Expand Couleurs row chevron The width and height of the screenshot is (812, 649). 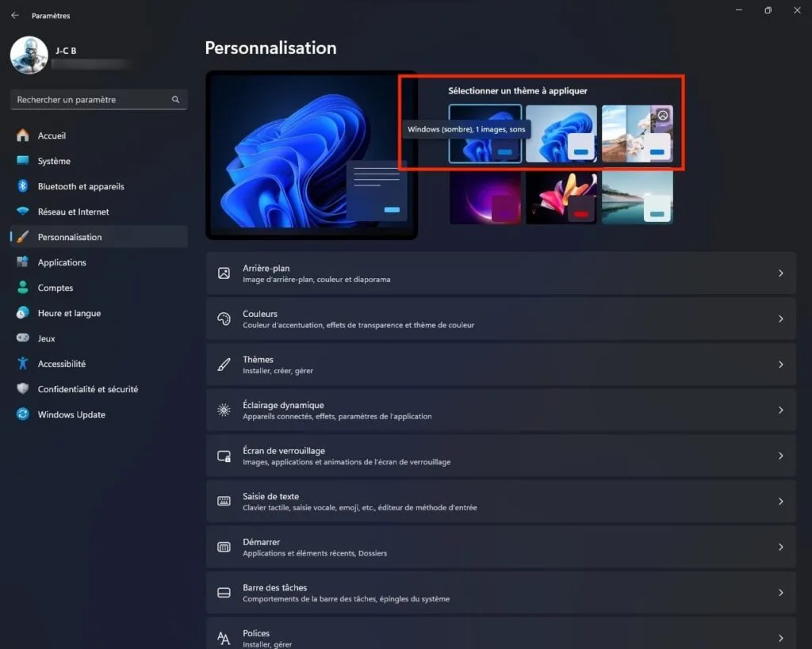[x=780, y=319]
